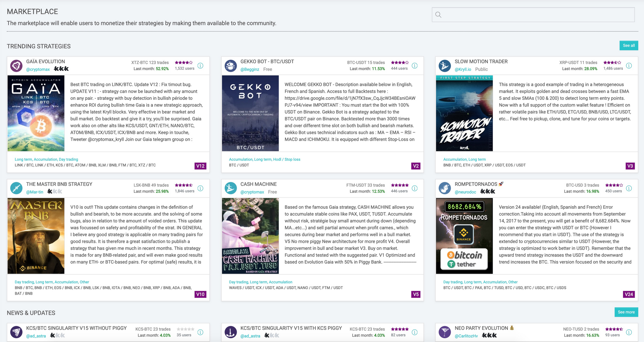Click the V12 version badge
The image size is (644, 342).
200,166
